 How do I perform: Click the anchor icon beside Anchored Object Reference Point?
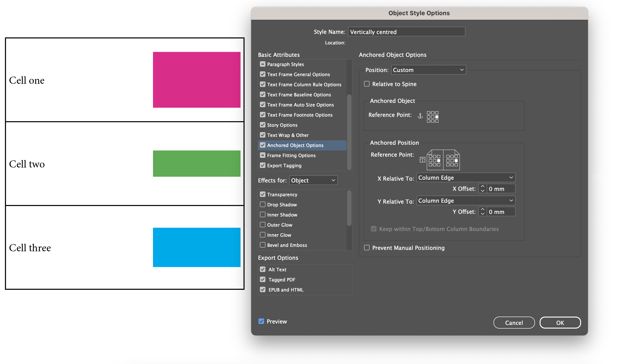420,116
